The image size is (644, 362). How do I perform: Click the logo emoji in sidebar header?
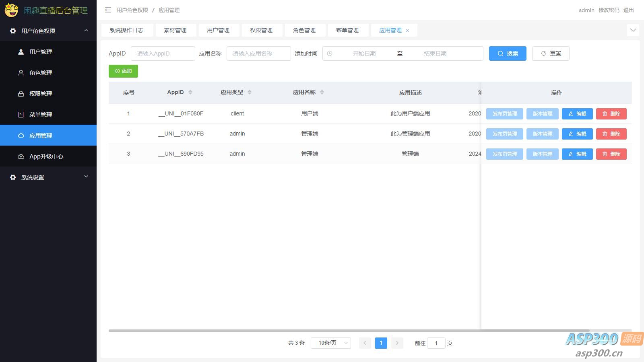pos(11,10)
